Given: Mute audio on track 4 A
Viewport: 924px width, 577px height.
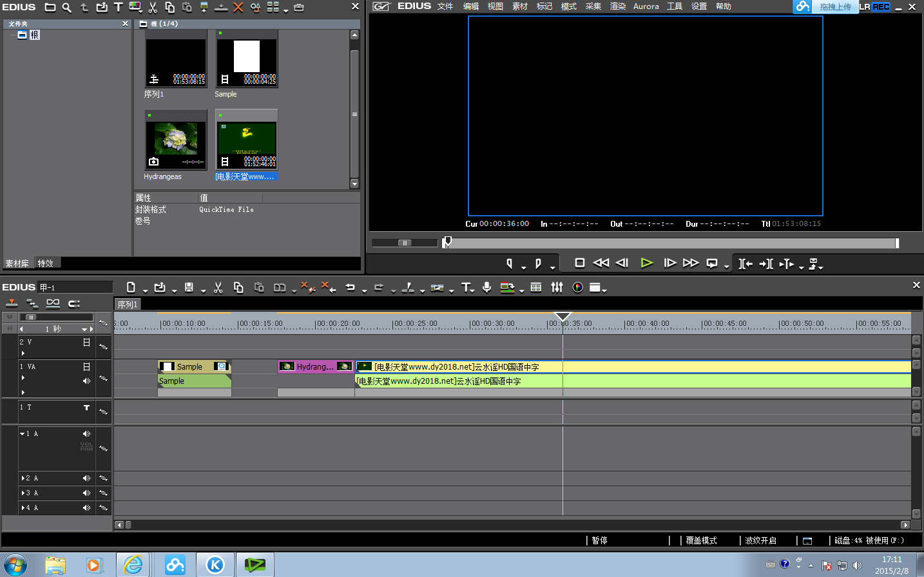Looking at the screenshot, I should click(86, 508).
